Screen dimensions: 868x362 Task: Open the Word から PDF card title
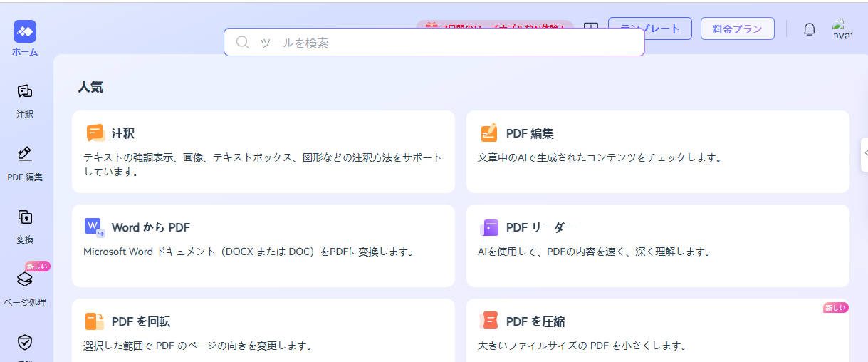pyautogui.click(x=151, y=227)
